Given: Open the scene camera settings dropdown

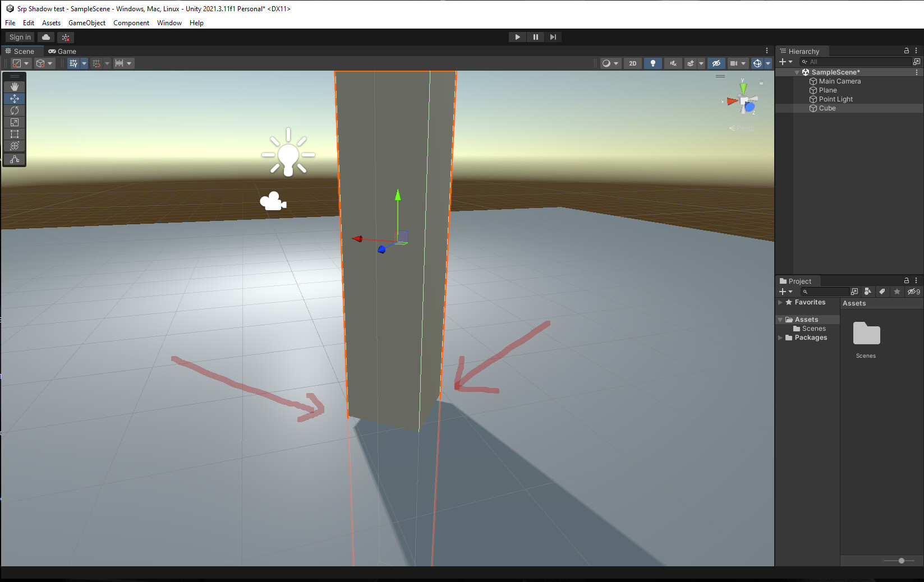Looking at the screenshot, I should click(x=738, y=63).
